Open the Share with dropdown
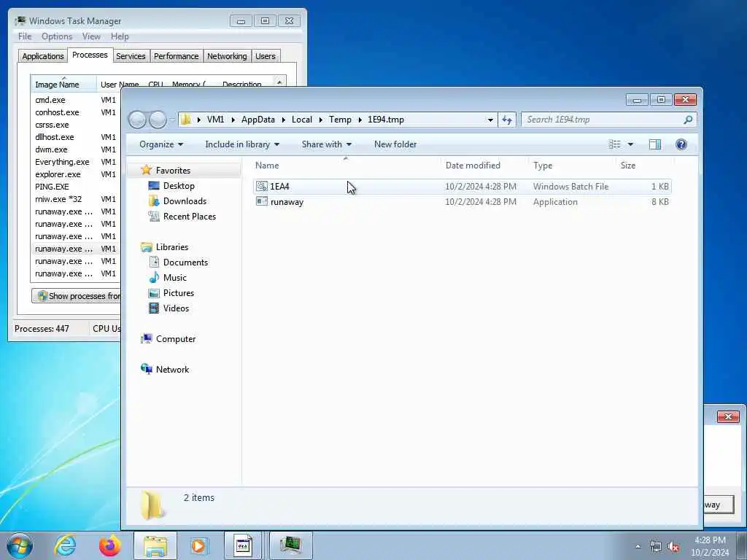Viewport: 747px width, 560px height. coord(326,144)
